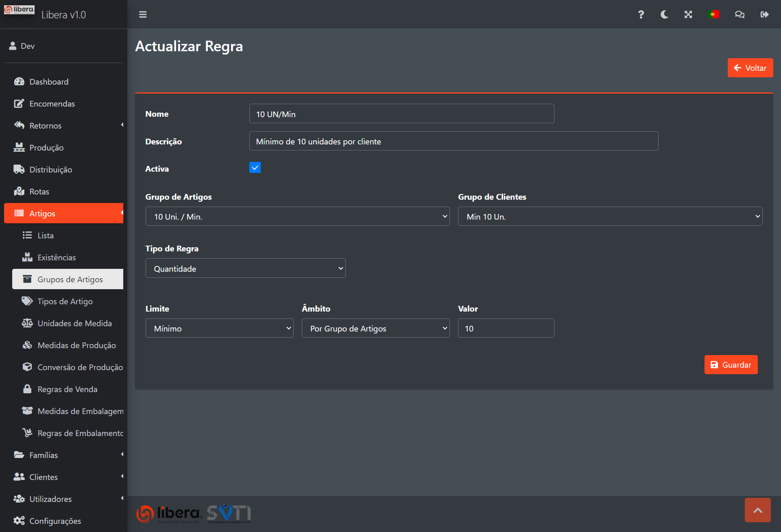This screenshot has height=532, width=781.
Task: Open the Grupo de Artigos dropdown
Action: coord(297,216)
